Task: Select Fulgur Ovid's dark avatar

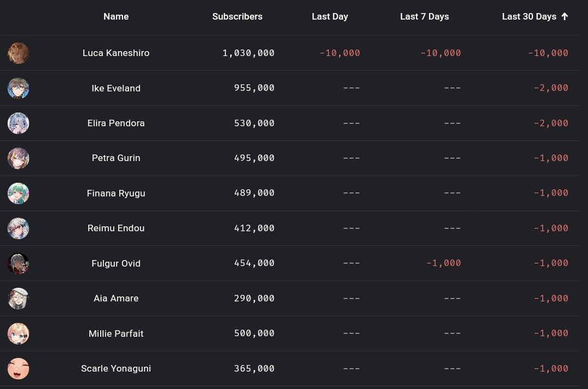Action: [19, 263]
